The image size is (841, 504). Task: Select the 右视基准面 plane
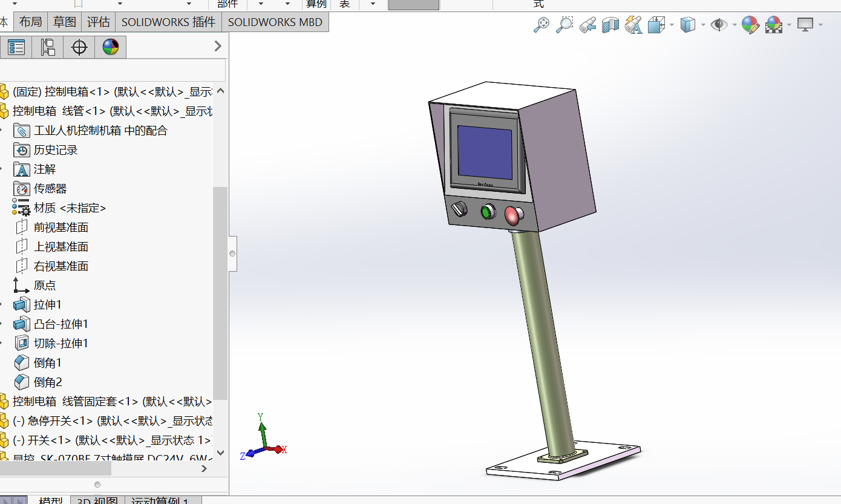coord(61,266)
